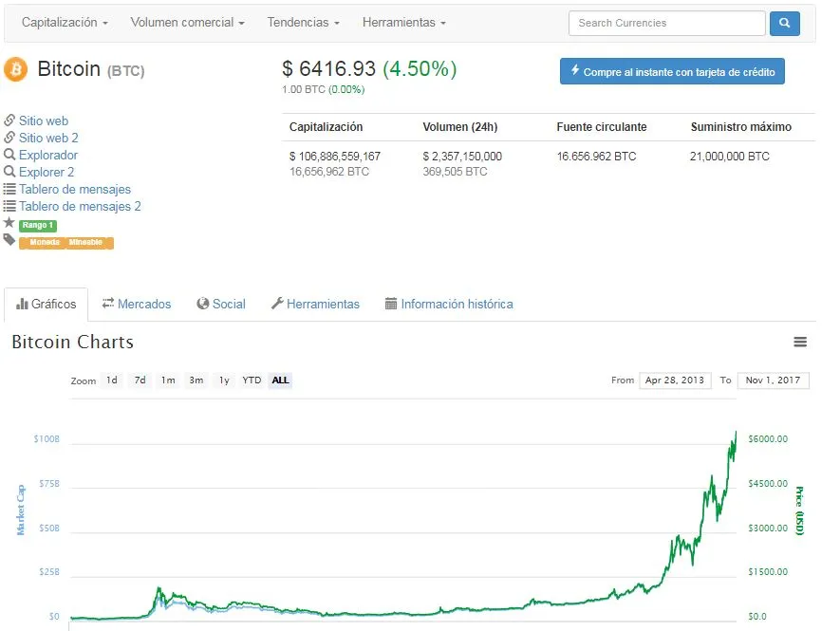Click the star icon beside Rango 1

(x=9, y=222)
